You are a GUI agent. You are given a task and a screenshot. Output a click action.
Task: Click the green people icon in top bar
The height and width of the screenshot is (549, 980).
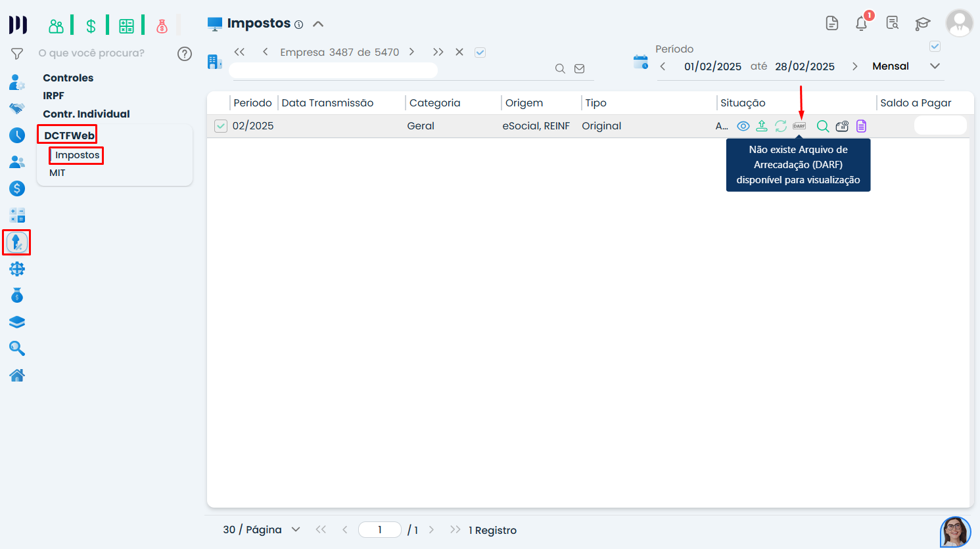point(57,26)
